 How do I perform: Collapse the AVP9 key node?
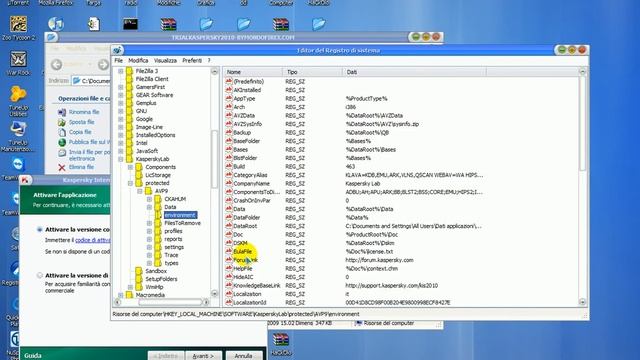pyautogui.click(x=140, y=191)
